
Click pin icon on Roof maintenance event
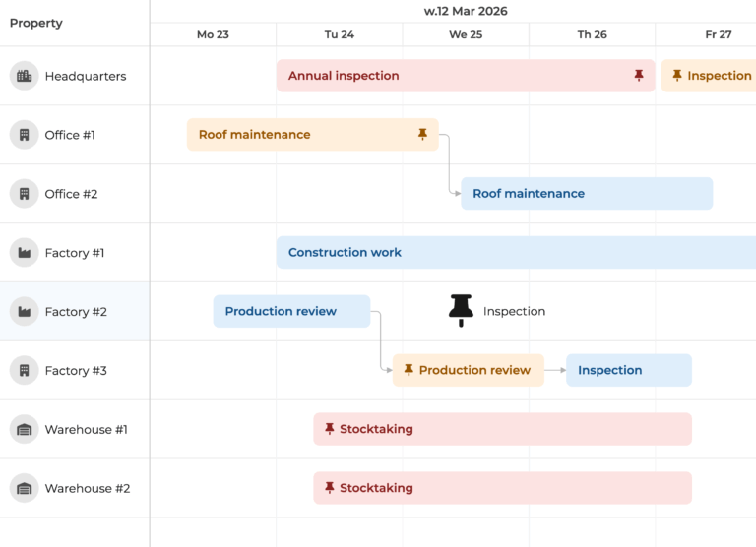[x=422, y=135]
